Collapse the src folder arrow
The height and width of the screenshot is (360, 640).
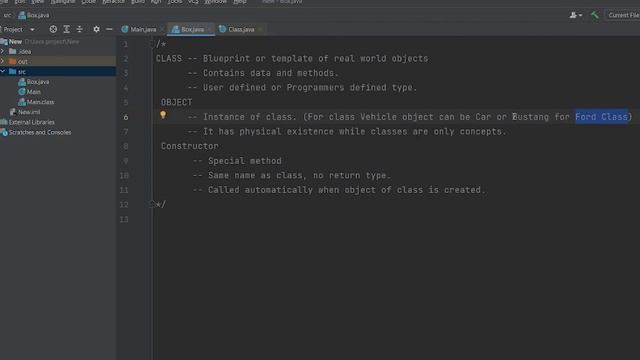3,71
